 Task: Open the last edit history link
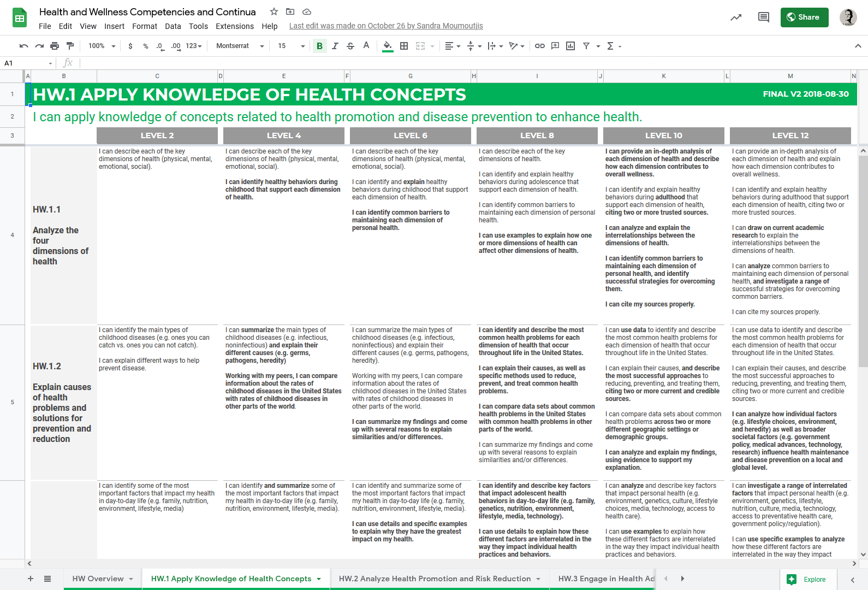click(385, 26)
